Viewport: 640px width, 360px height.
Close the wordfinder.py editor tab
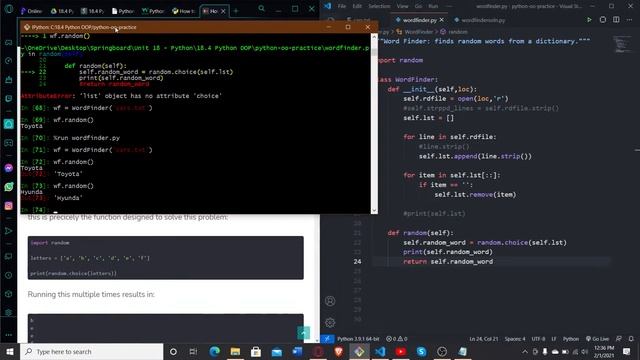point(442,20)
